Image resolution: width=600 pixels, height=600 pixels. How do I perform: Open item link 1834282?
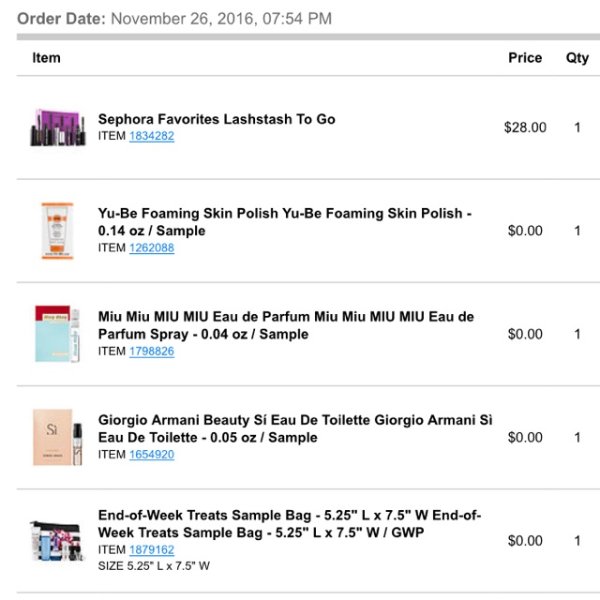tap(152, 136)
